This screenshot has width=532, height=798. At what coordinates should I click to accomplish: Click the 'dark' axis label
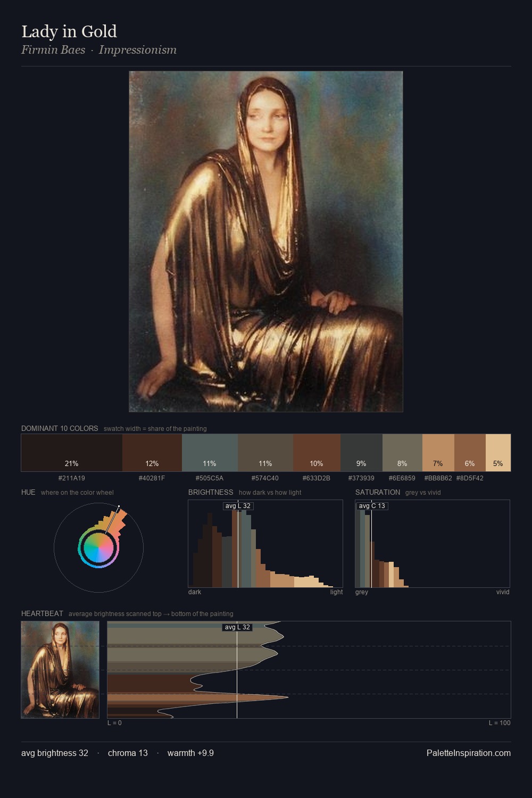pyautogui.click(x=195, y=592)
